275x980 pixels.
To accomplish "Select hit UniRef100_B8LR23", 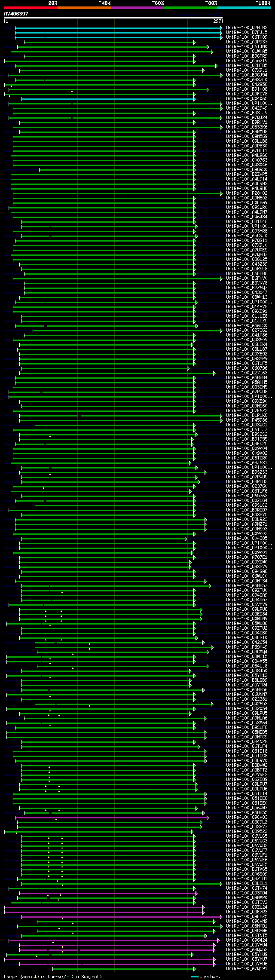I will point(247,520).
